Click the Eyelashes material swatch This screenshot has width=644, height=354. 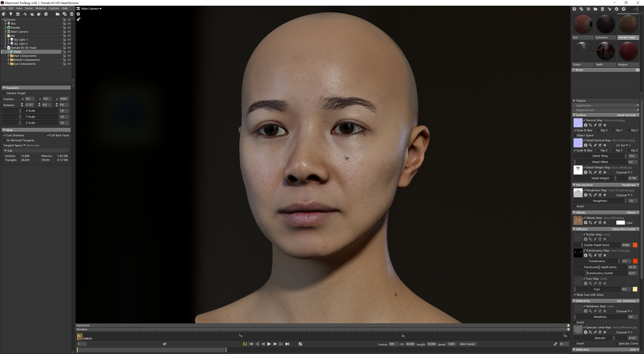[x=605, y=24]
